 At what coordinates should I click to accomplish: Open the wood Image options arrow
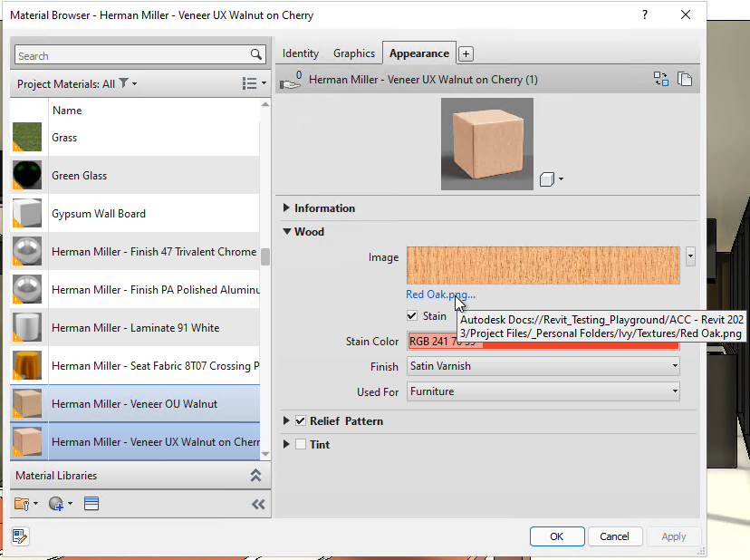point(690,256)
